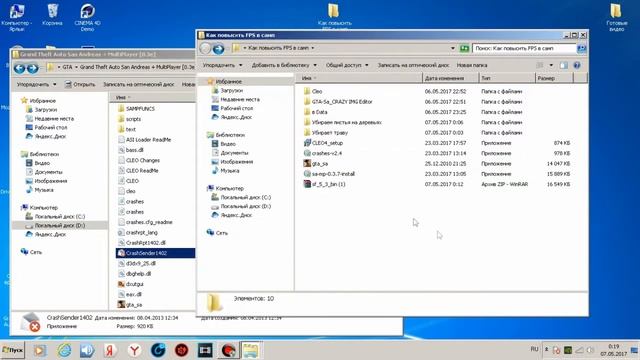Sort by Дата изменения column header
The width and height of the screenshot is (640, 360).
point(451,78)
